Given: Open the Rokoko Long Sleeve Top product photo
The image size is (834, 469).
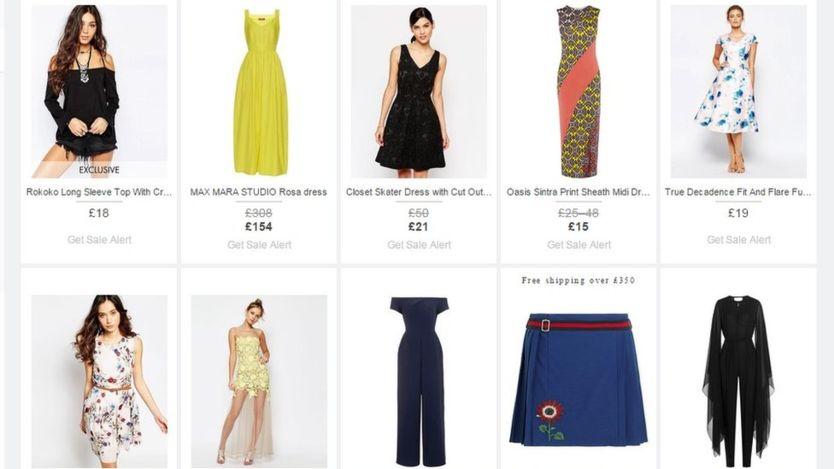Looking at the screenshot, I should point(99,91).
